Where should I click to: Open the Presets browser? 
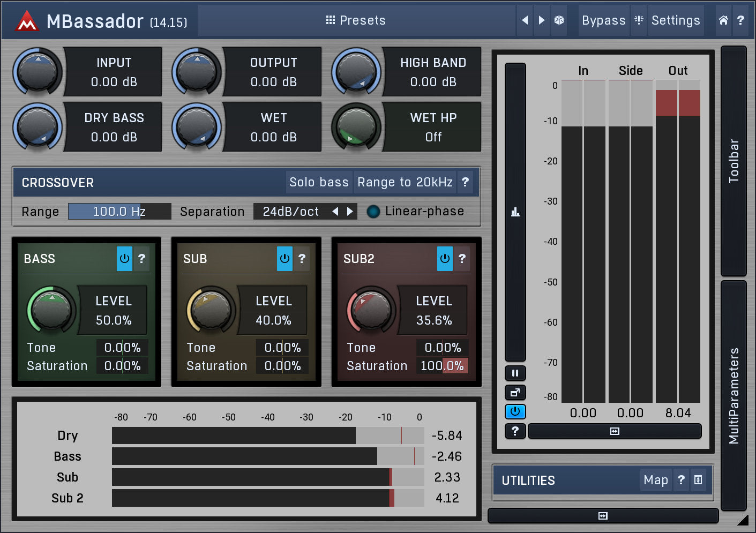[x=356, y=20]
